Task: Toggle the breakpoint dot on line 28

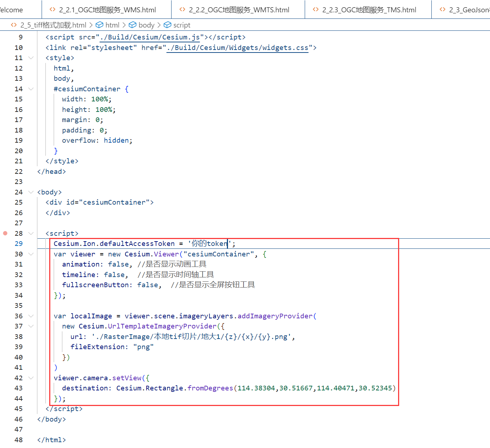Action: (x=5, y=233)
